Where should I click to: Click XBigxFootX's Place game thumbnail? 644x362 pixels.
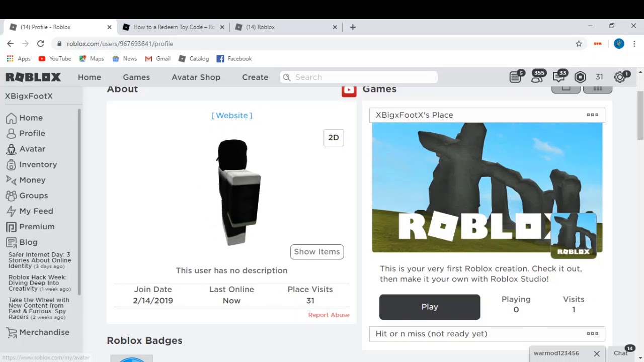pos(487,188)
